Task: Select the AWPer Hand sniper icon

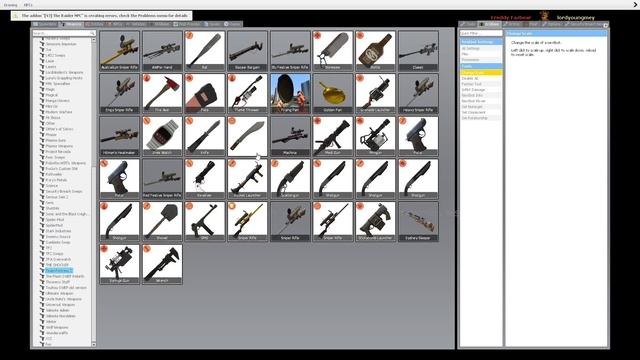Action: [x=162, y=51]
